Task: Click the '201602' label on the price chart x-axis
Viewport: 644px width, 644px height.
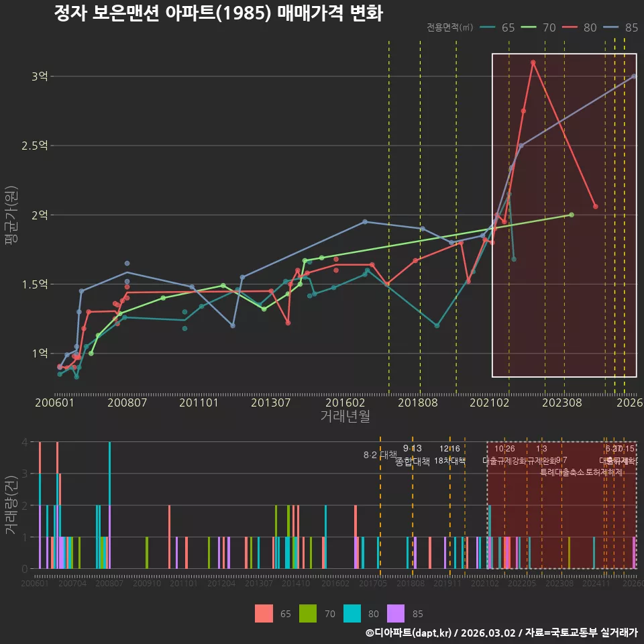Action: pyautogui.click(x=345, y=402)
